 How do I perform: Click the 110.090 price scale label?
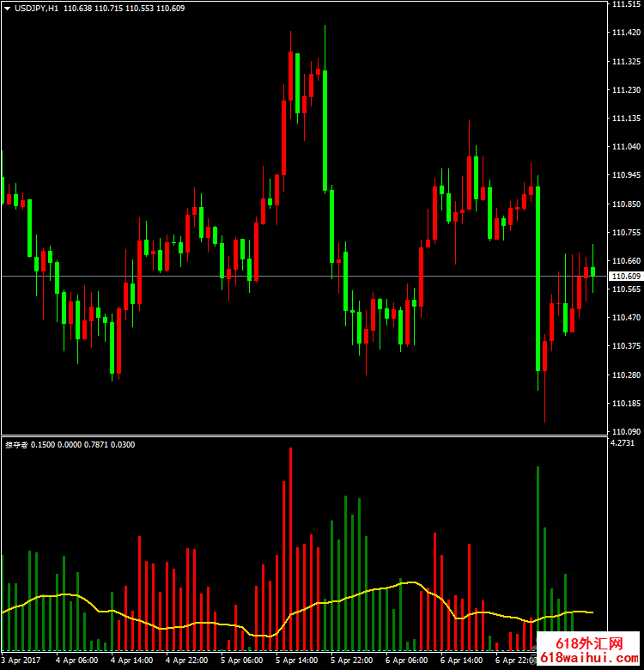pyautogui.click(x=624, y=431)
